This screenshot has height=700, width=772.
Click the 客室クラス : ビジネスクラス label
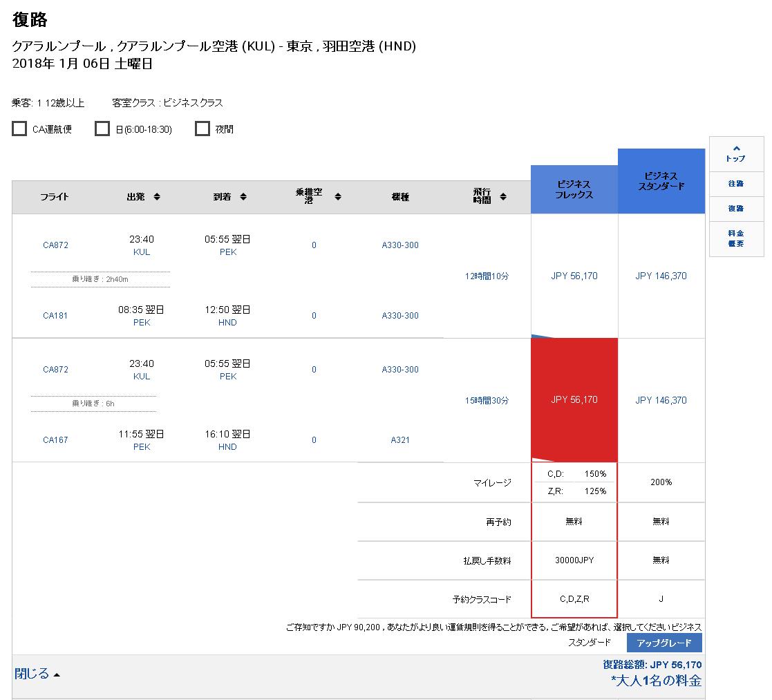167,103
